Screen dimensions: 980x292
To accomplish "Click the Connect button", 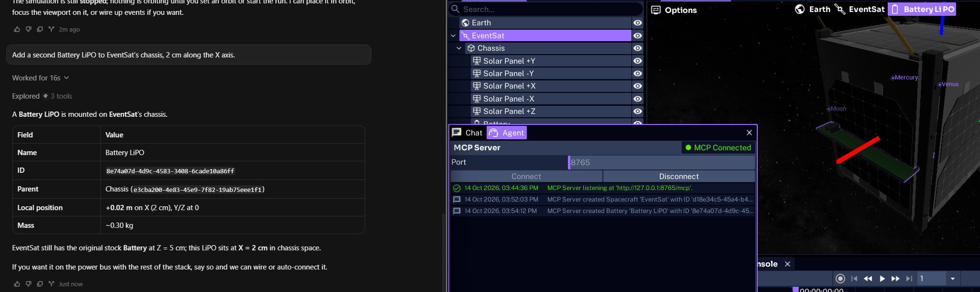I will [526, 176].
